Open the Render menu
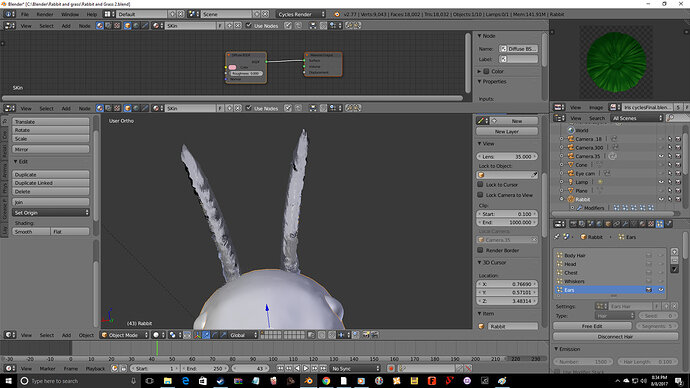The height and width of the screenshot is (388, 690). tap(44, 15)
